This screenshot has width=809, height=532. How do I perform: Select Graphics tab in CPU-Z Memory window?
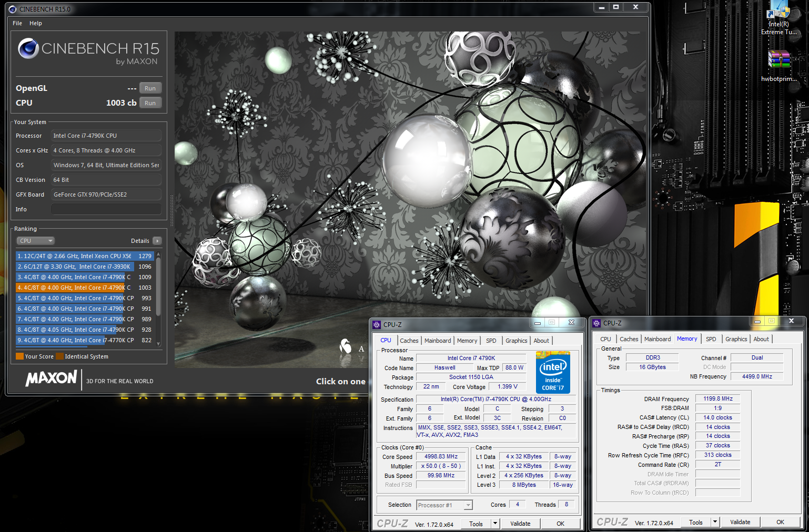[x=736, y=339]
